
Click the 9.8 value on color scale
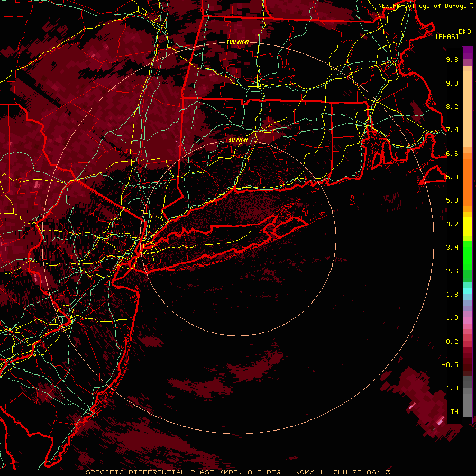click(x=452, y=59)
